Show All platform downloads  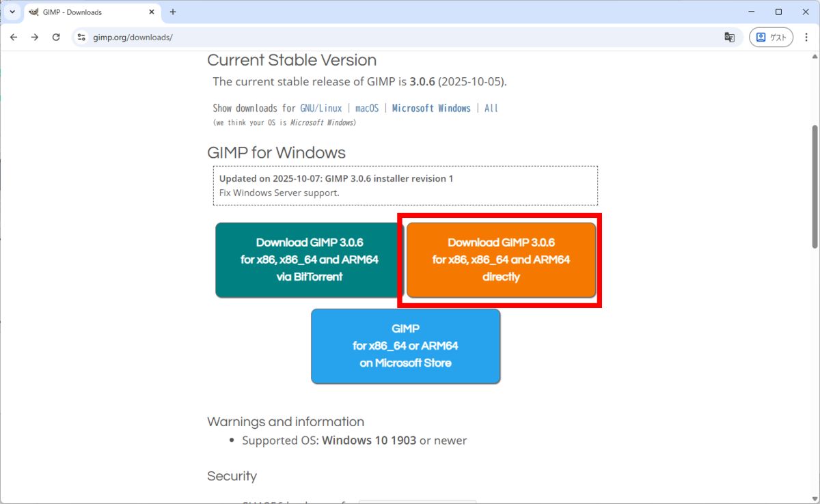[491, 109]
